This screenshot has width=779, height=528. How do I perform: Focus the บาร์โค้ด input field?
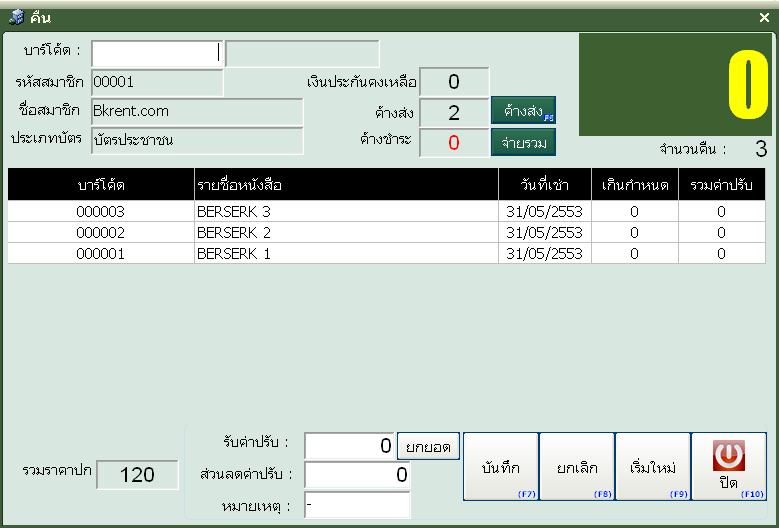156,53
